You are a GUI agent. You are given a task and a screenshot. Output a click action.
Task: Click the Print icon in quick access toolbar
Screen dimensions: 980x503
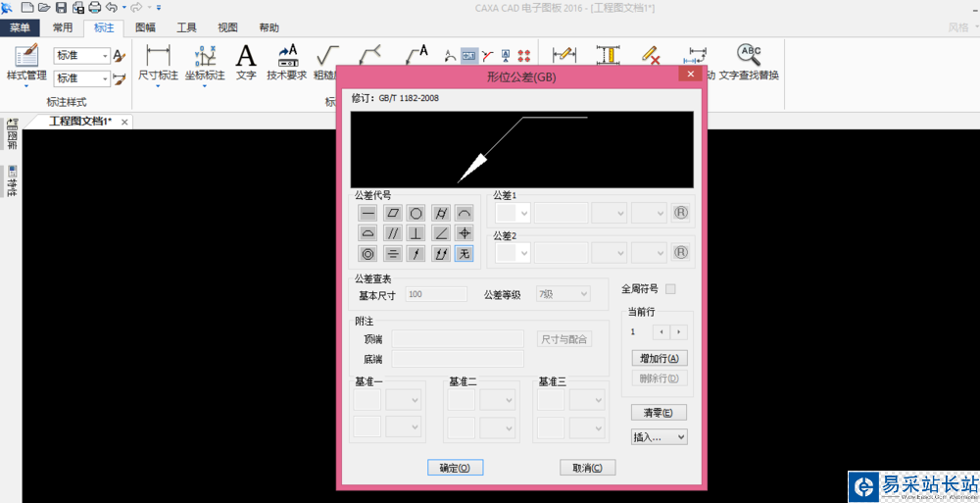(95, 8)
